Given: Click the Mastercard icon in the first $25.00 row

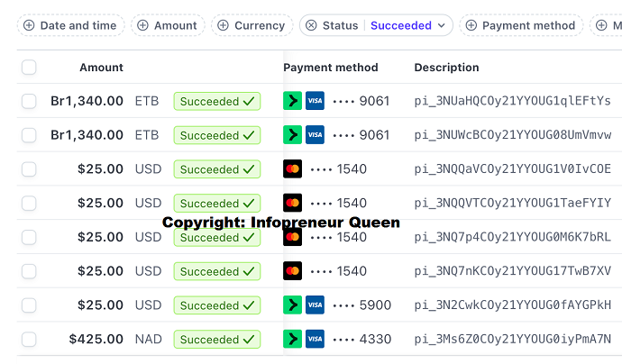Looking at the screenshot, I should tap(292, 169).
